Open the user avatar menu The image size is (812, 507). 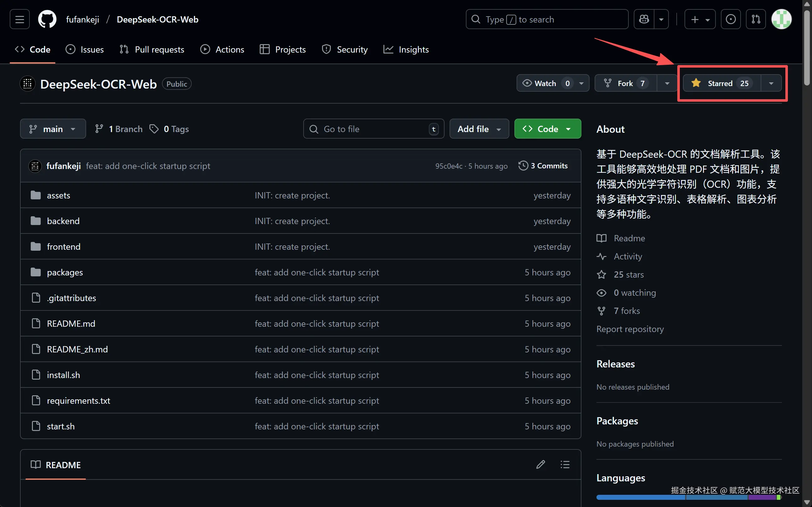point(781,19)
